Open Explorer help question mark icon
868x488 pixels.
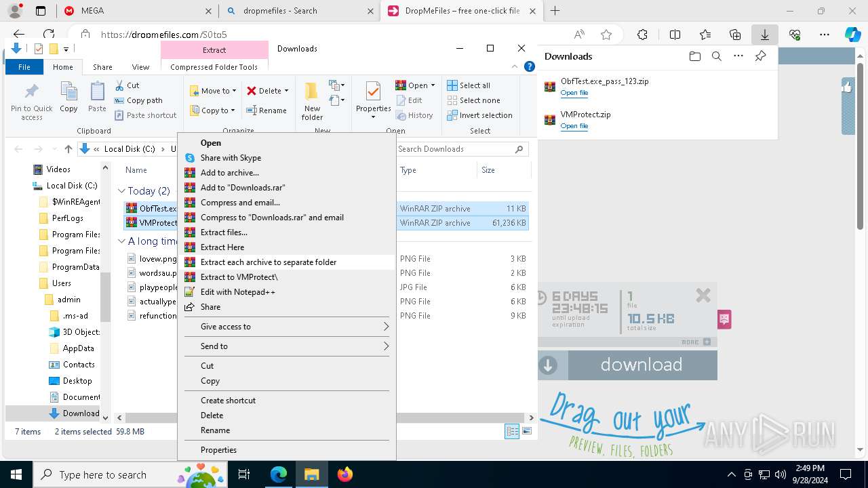point(530,66)
